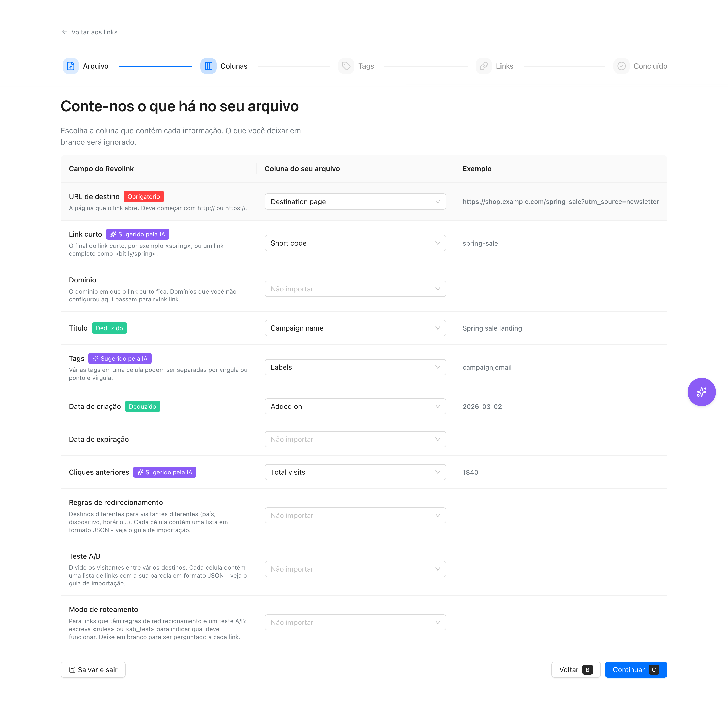Viewport: 728px width, 702px height.
Task: Click the sparkle icon in Tags' AI badge
Action: pos(96,358)
